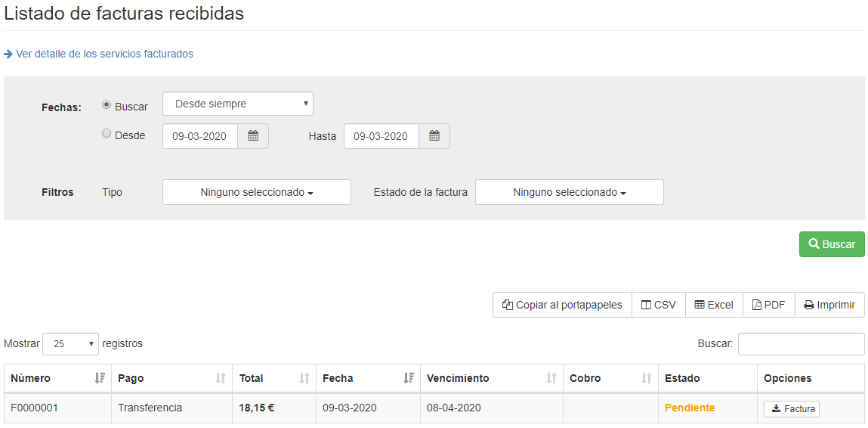This screenshot has height=428, width=868.
Task: Open calendar picker for Desde date
Action: pos(253,136)
